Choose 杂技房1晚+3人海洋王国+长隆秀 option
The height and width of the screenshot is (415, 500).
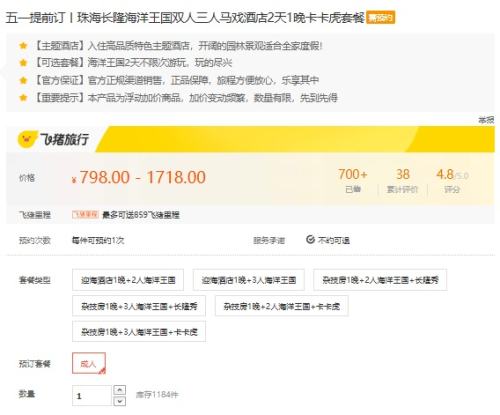coord(139,306)
